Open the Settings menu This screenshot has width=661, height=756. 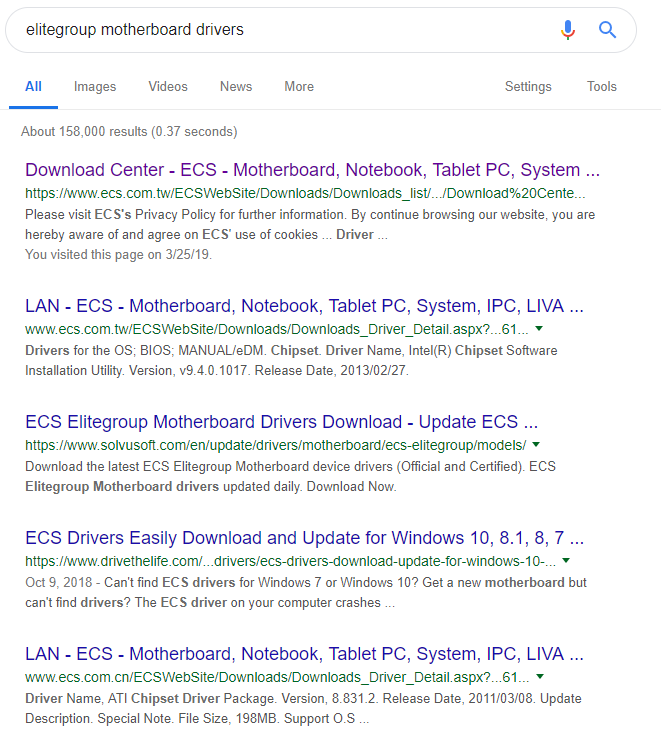(x=528, y=86)
